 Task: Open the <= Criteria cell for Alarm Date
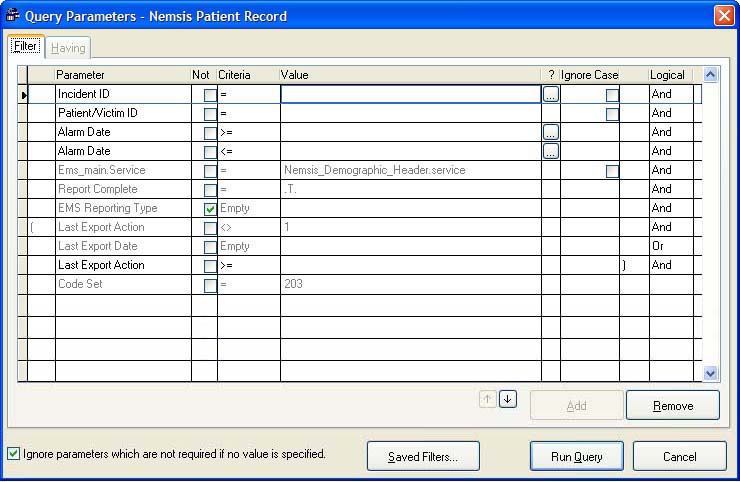coord(249,151)
